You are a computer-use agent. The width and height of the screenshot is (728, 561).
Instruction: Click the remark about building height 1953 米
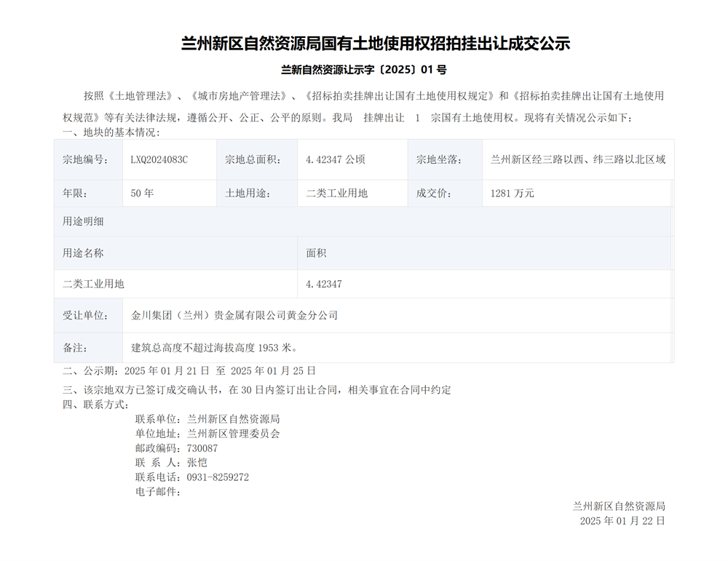click(x=214, y=347)
